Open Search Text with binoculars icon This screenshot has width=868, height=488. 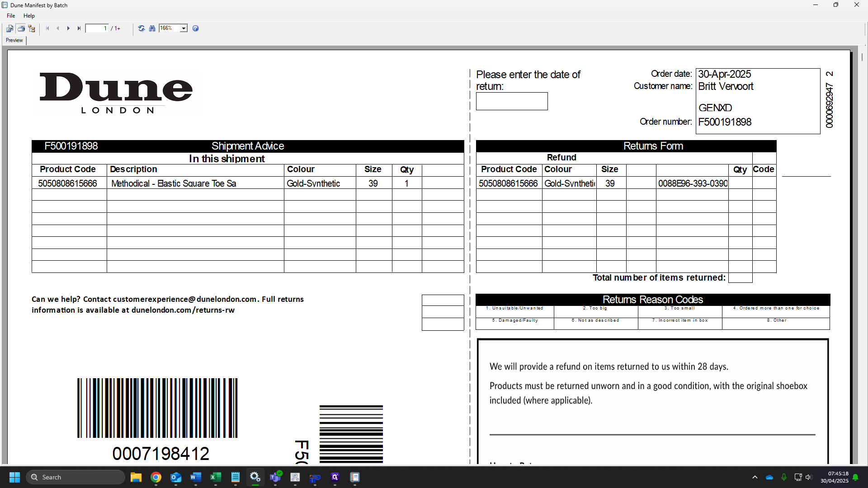point(152,28)
